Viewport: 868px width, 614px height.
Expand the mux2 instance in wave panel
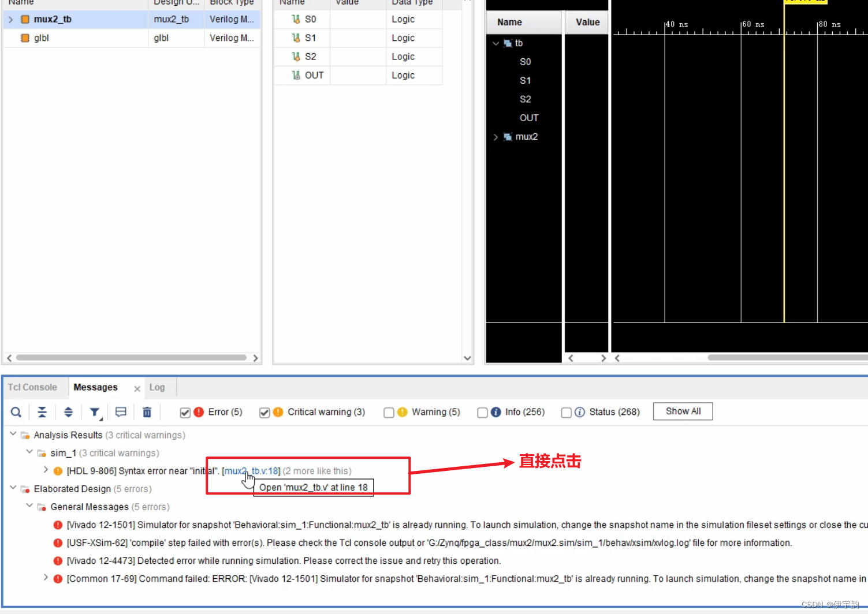point(496,137)
